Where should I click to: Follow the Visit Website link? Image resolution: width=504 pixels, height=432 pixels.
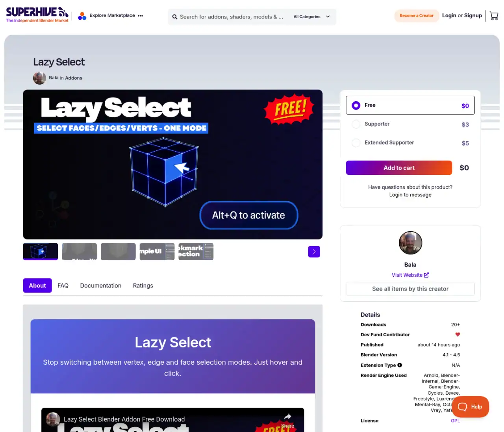[410, 275]
